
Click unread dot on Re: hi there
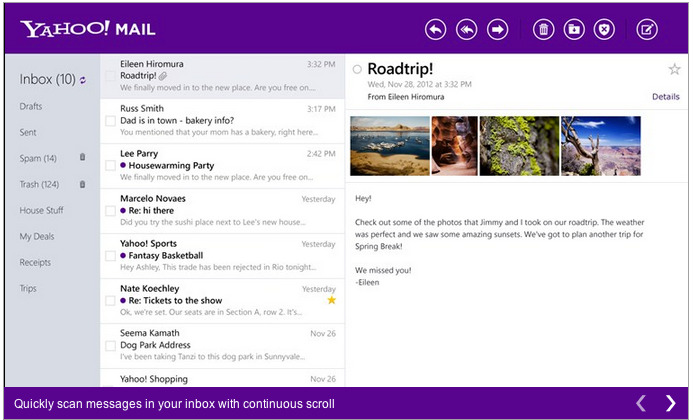pyautogui.click(x=123, y=210)
